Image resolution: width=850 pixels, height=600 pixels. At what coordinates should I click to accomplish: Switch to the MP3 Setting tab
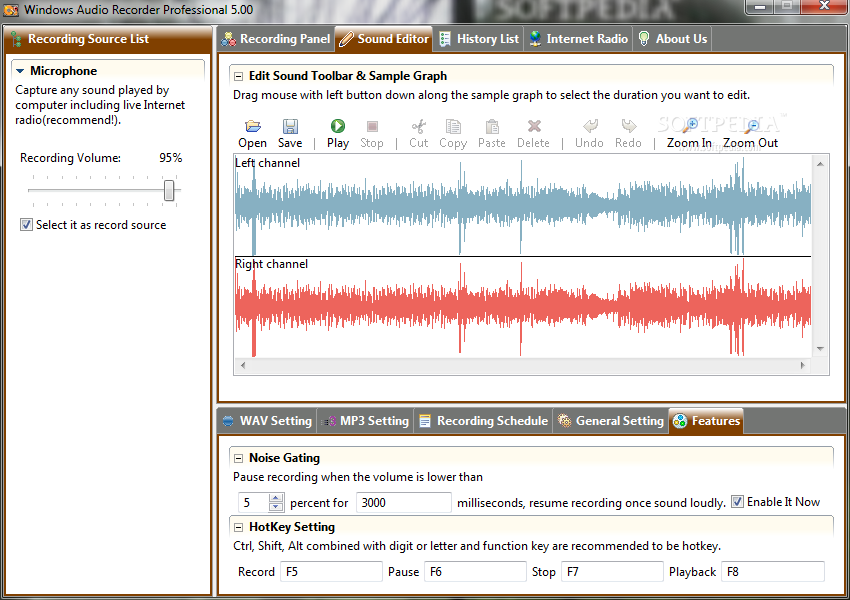tap(366, 421)
